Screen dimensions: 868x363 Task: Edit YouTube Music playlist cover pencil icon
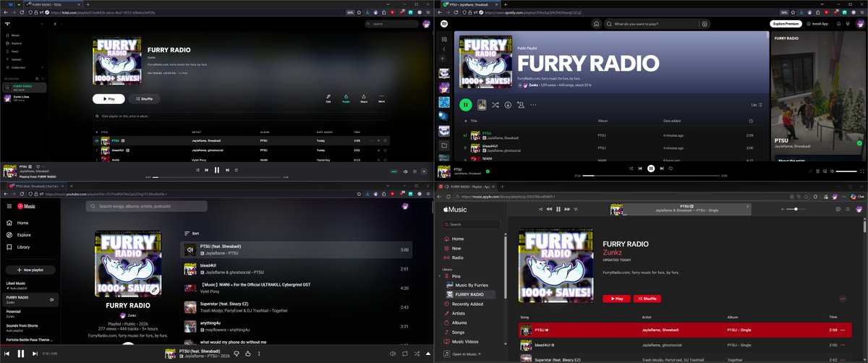tap(155, 289)
